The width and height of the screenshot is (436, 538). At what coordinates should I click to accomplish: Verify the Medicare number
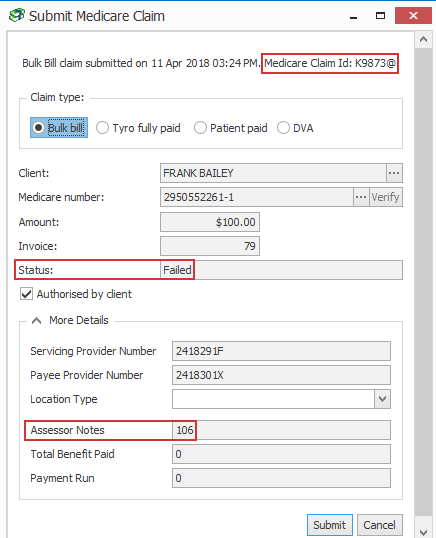tap(386, 197)
